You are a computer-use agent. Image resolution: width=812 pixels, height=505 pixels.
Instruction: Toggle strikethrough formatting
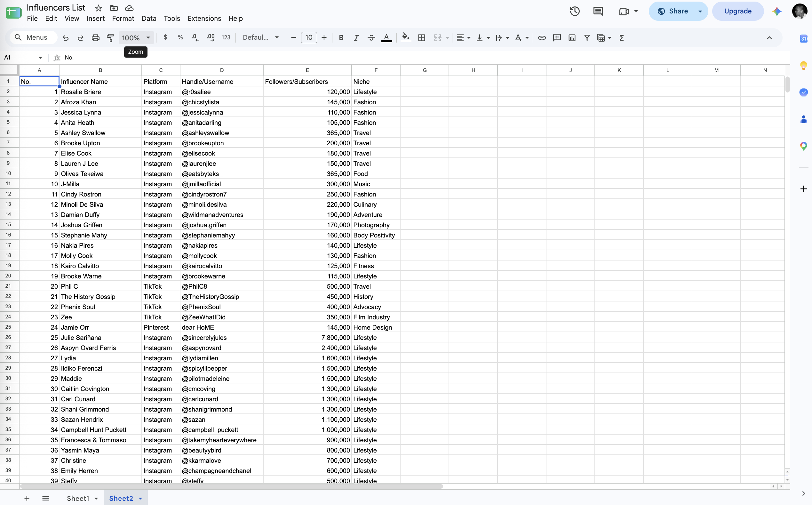coord(371,38)
